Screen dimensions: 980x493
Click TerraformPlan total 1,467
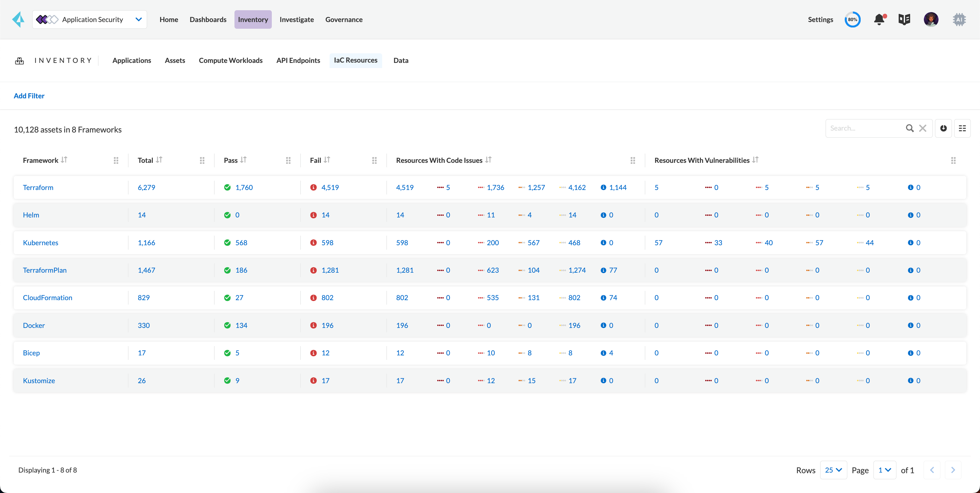pyautogui.click(x=146, y=270)
